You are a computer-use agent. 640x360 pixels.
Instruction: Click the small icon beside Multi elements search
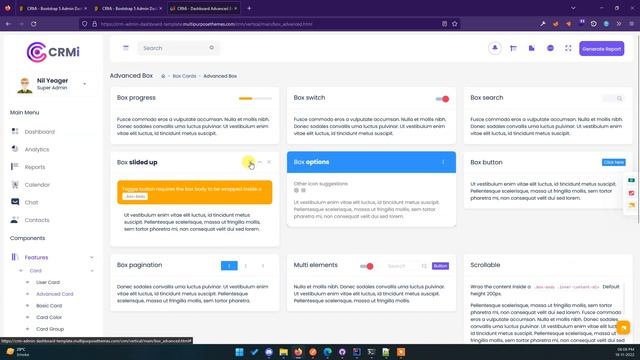[424, 266]
